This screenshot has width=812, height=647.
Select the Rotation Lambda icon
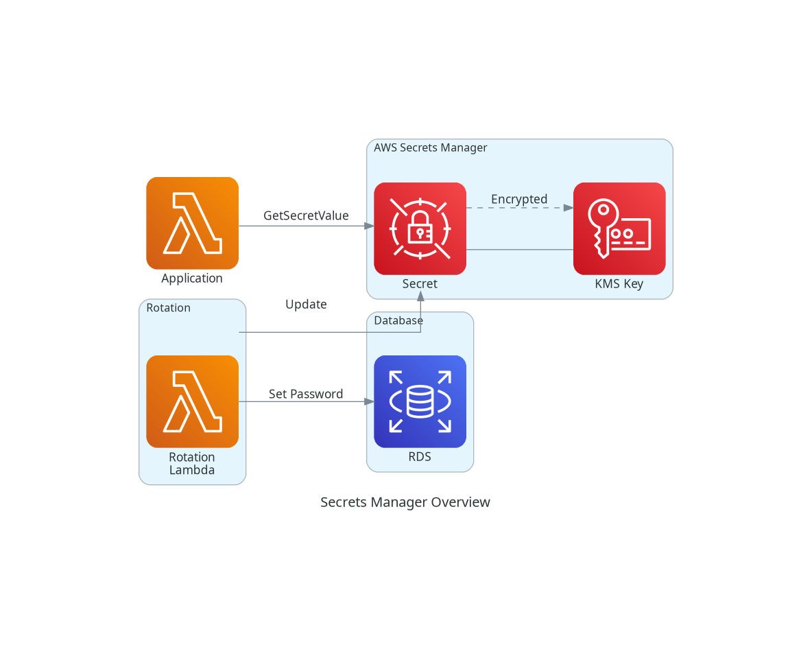click(192, 401)
